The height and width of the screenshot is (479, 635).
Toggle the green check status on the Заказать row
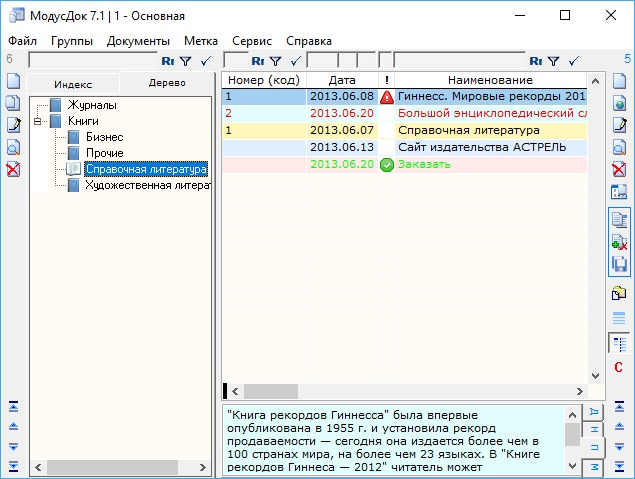(x=387, y=165)
